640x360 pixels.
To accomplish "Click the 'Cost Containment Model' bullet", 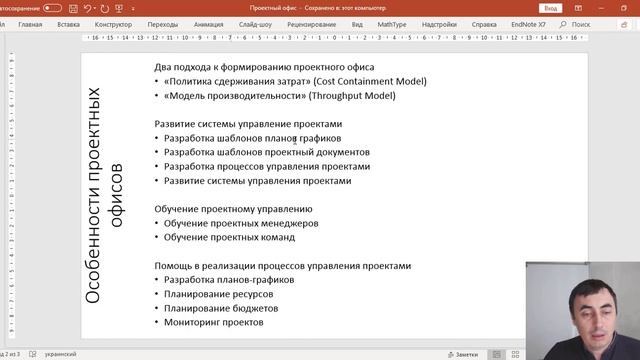I will coord(295,81).
